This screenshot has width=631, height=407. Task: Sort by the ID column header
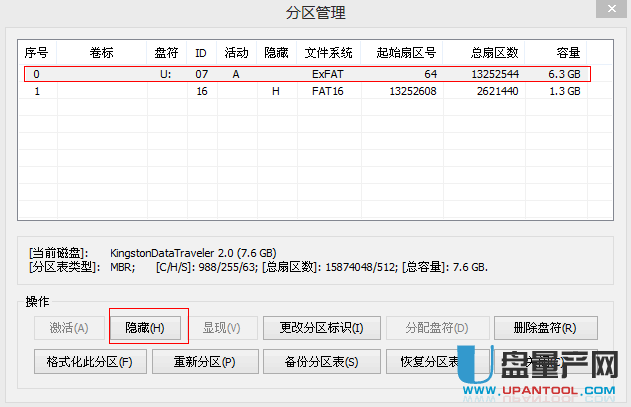[200, 52]
